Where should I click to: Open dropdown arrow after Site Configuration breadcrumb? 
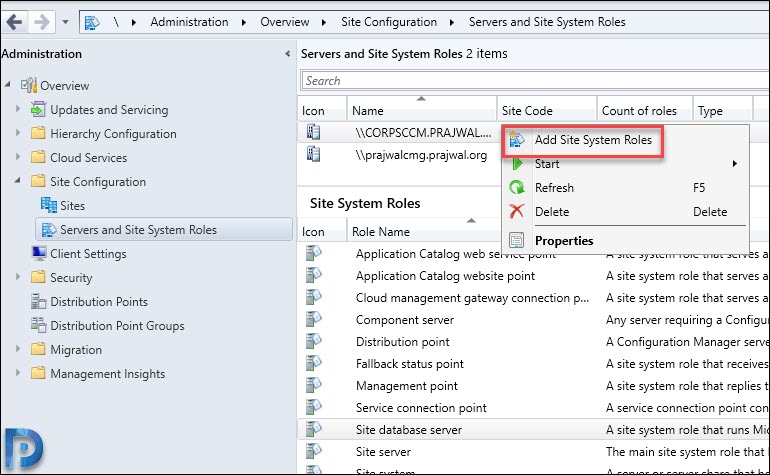coord(452,23)
